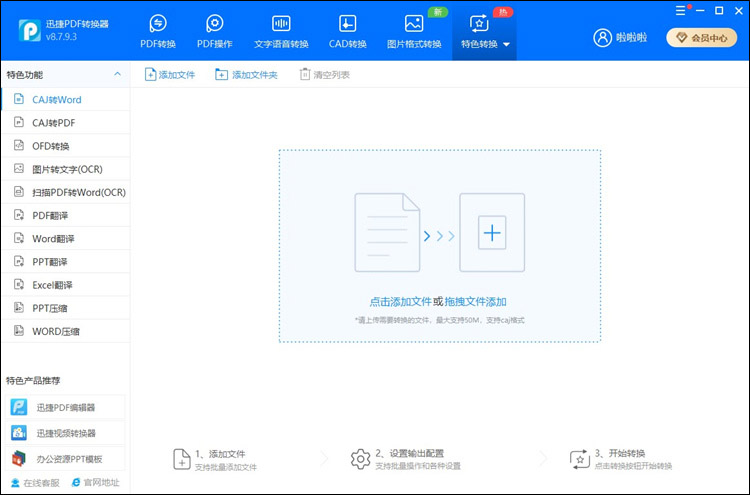Click the 添加文件 toolbar button
Viewport: 750px width, 495px height.
click(170, 75)
